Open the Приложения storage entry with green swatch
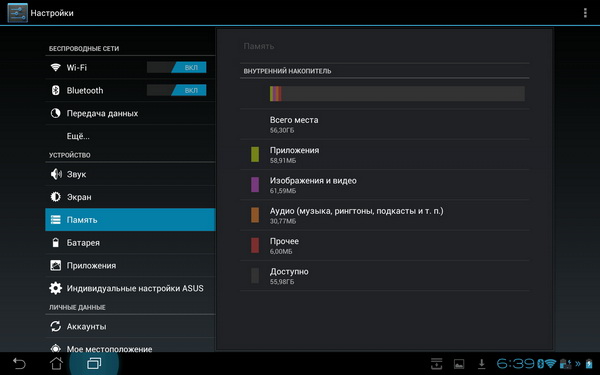Image resolution: width=600 pixels, height=375 pixels. [x=385, y=154]
